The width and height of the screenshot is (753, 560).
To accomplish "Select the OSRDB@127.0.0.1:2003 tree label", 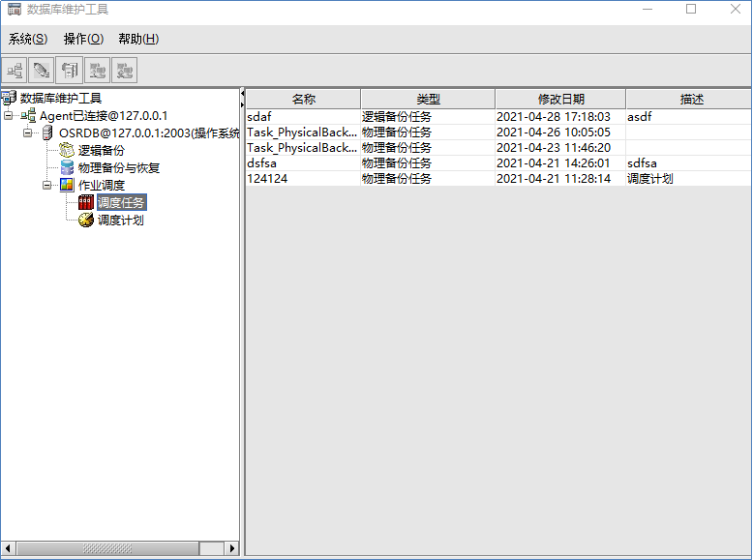I will [x=149, y=133].
